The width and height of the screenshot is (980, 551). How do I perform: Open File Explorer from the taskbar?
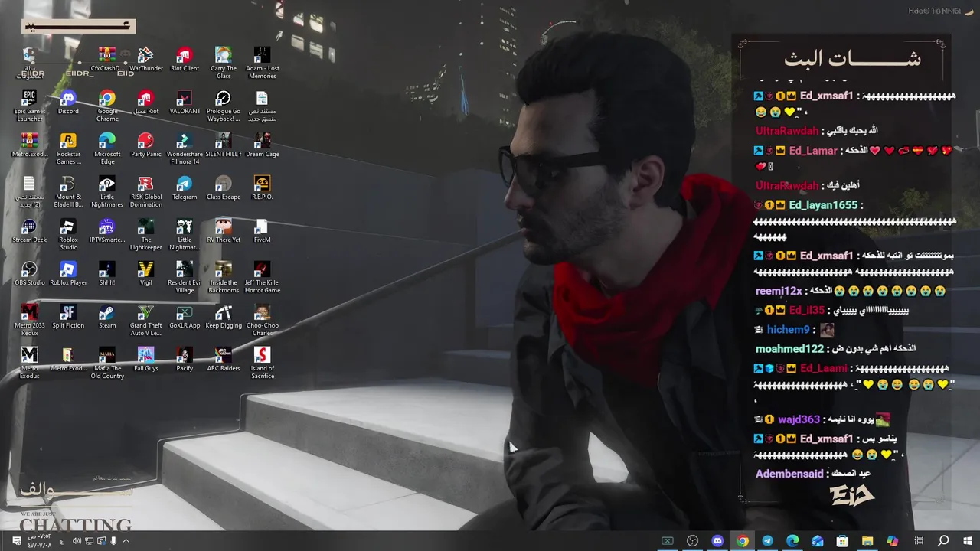click(867, 541)
